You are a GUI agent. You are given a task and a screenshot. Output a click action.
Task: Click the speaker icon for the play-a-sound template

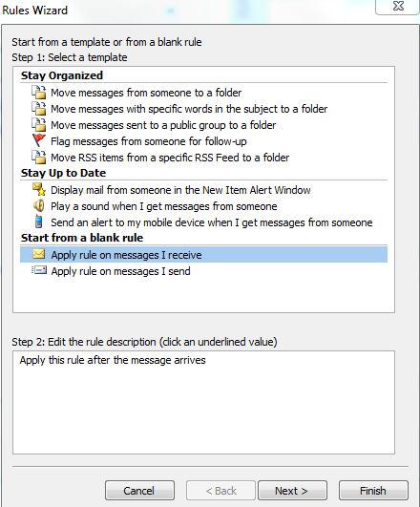click(39, 205)
